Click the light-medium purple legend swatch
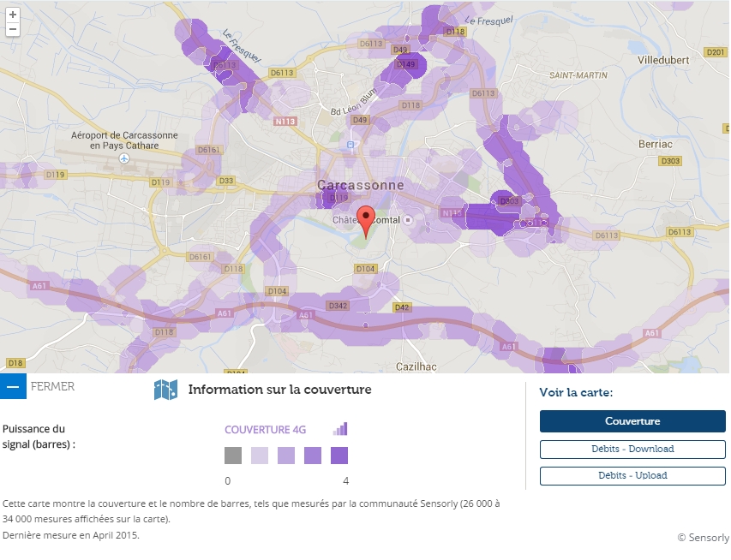Screen dimensions: 731x560 286,456
